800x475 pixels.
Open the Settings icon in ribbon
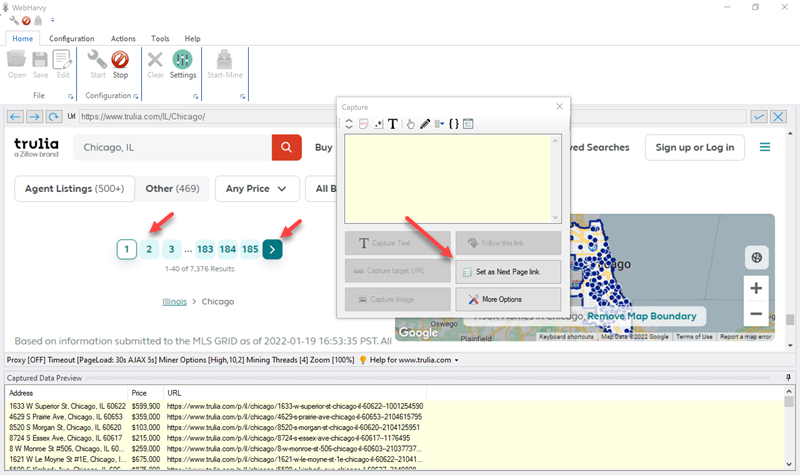point(183,64)
